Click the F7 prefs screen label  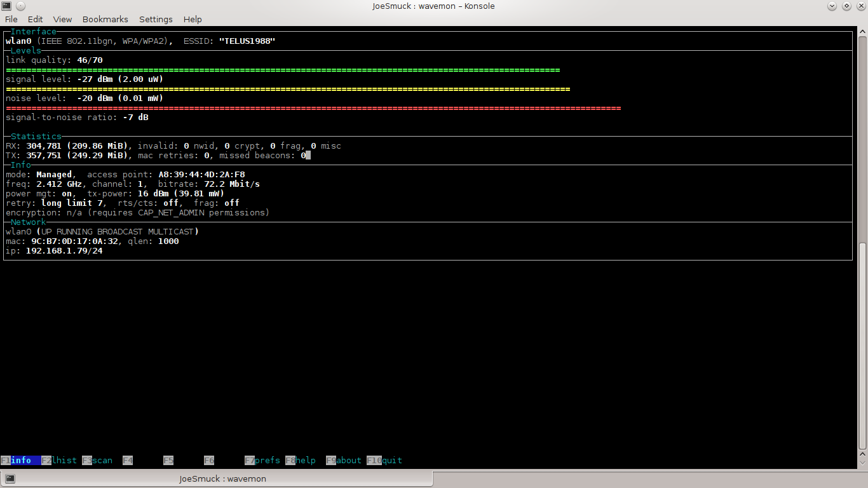(262, 461)
